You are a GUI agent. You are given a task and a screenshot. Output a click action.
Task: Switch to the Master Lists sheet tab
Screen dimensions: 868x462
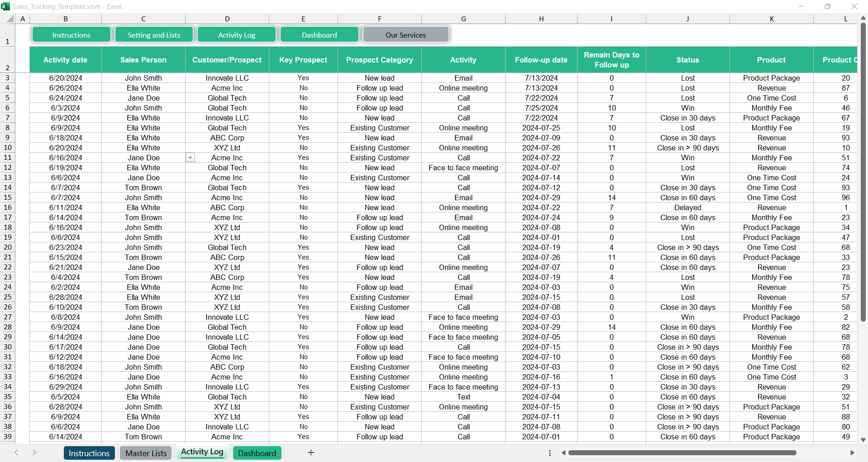coord(146,453)
